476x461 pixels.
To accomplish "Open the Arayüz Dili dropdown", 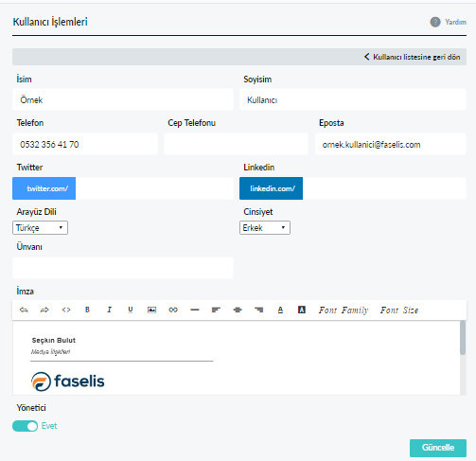I will point(40,228).
